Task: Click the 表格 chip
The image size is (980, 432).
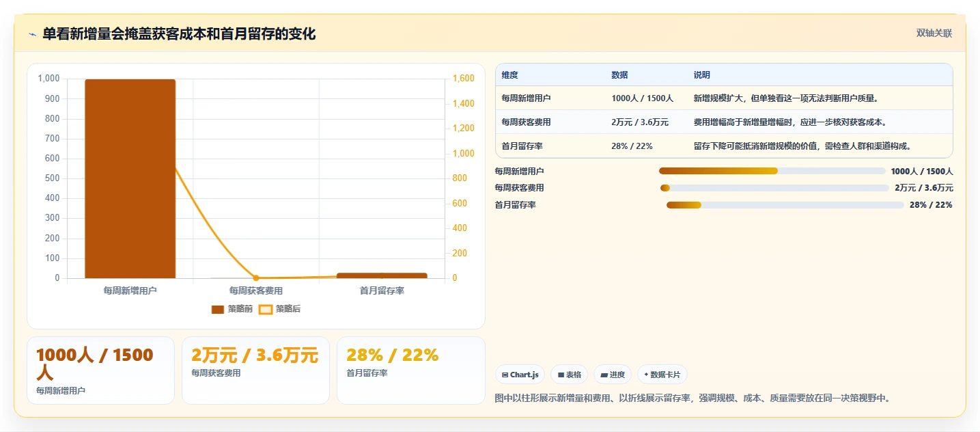Action: point(569,375)
